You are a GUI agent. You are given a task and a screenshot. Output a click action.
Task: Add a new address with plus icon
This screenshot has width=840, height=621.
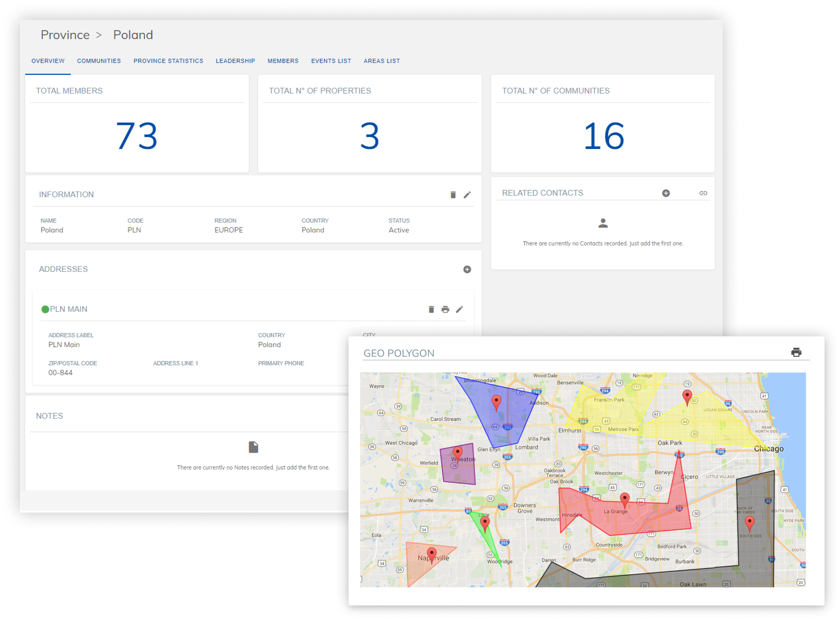467,269
